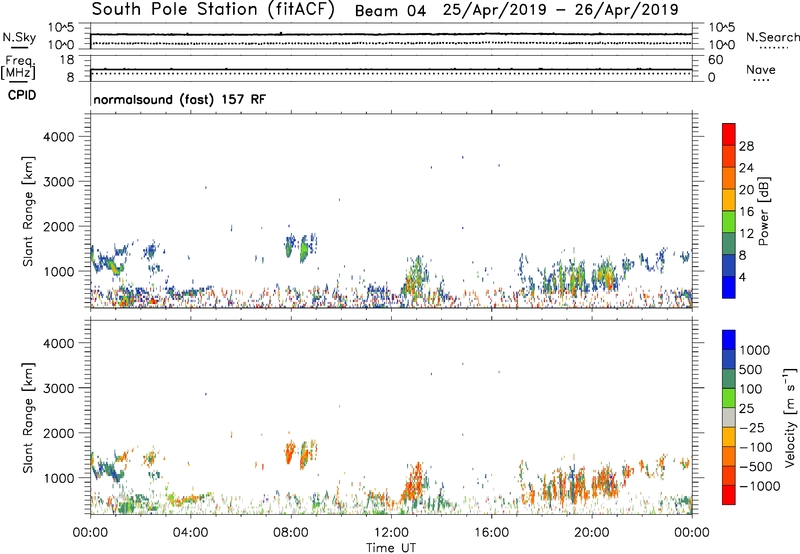Viewport: 800px width, 554px height.
Task: Click '1000' at the top of the Velocity colorbar
Action: [x=755, y=350]
